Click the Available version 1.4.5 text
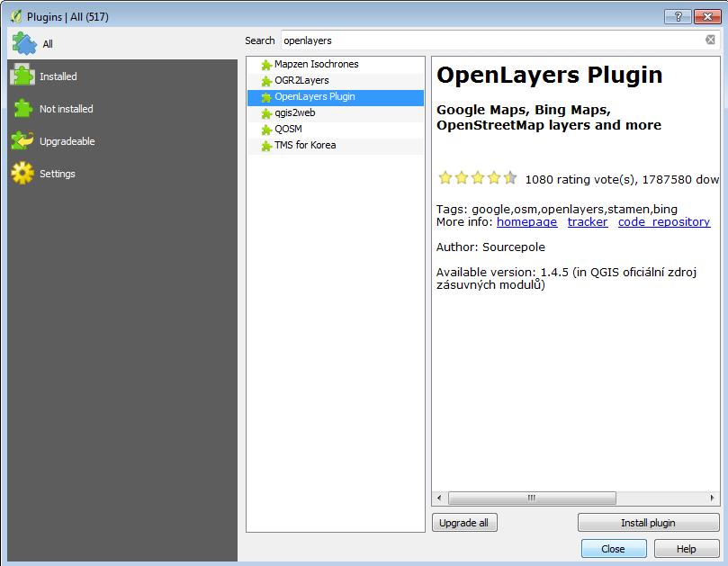Screen dimensions: 728x566 click(x=566, y=279)
